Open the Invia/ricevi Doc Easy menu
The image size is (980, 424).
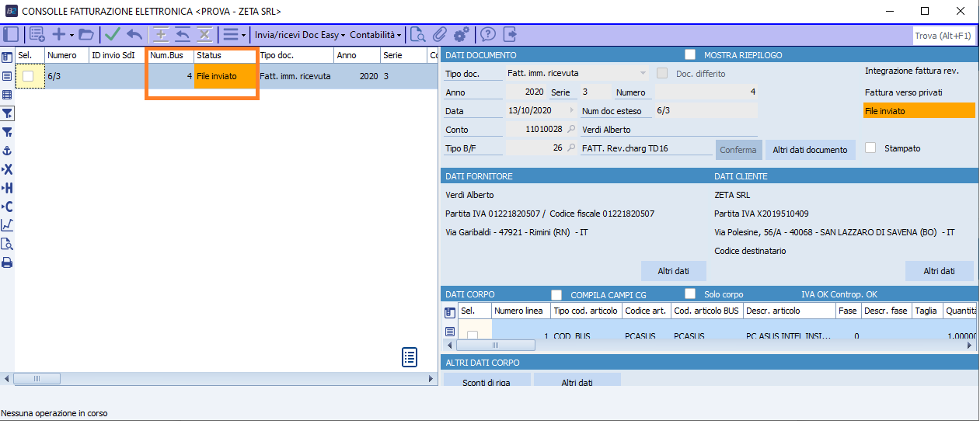click(300, 35)
